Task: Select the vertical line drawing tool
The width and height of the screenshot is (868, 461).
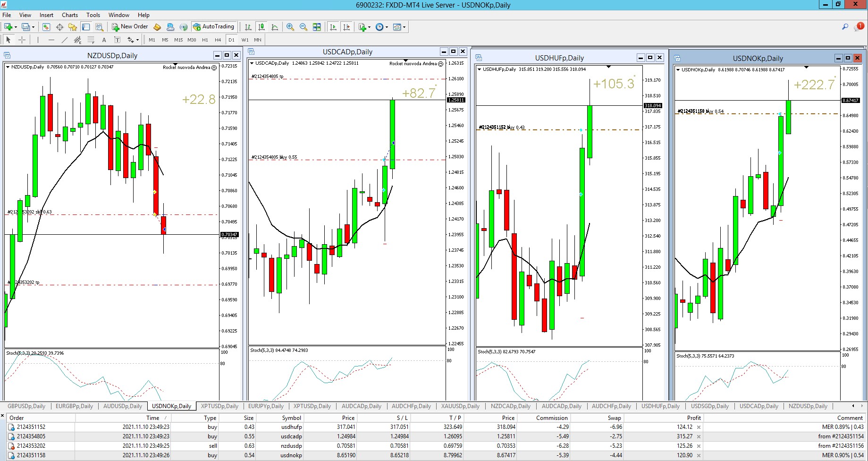Action: [x=38, y=40]
